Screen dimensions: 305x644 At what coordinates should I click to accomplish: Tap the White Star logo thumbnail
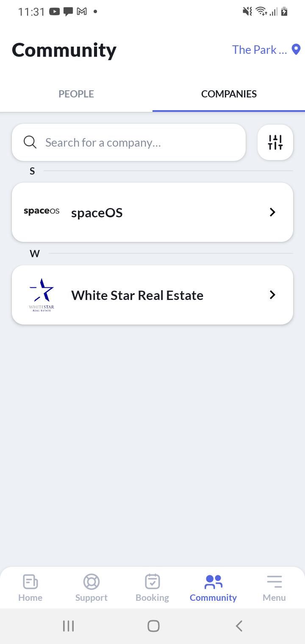[x=42, y=295]
